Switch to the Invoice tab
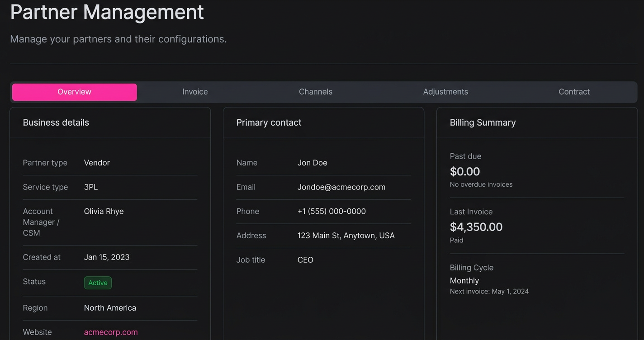This screenshot has width=644, height=340. pos(195,92)
